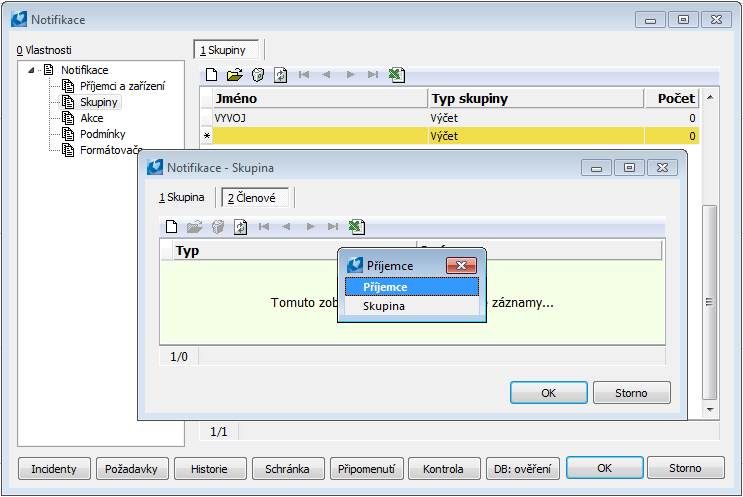The height and width of the screenshot is (497, 743).
Task: Go to last record in Členové toolbar
Action: (333, 226)
